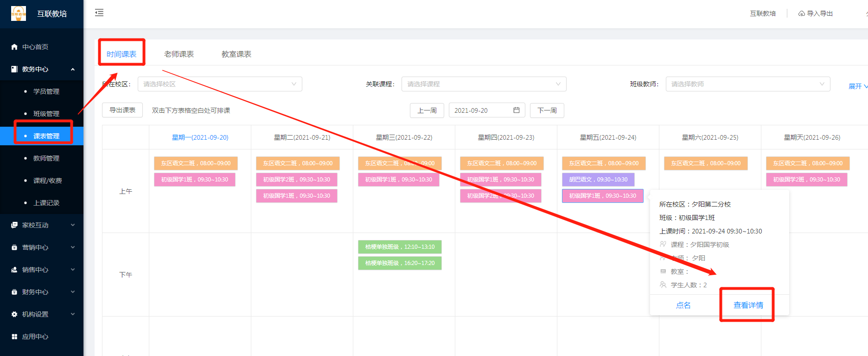Image resolution: width=868 pixels, height=356 pixels.
Task: Switch to the 时间课表 tab
Action: [121, 54]
